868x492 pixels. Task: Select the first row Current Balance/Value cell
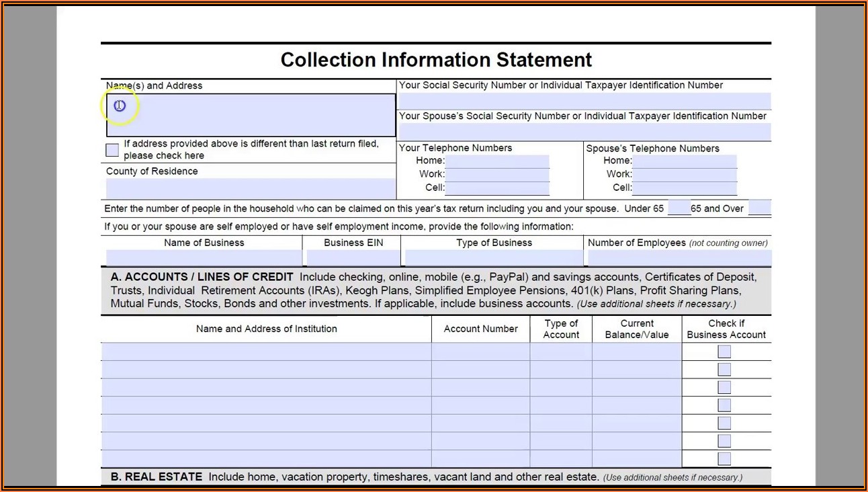pyautogui.click(x=636, y=352)
